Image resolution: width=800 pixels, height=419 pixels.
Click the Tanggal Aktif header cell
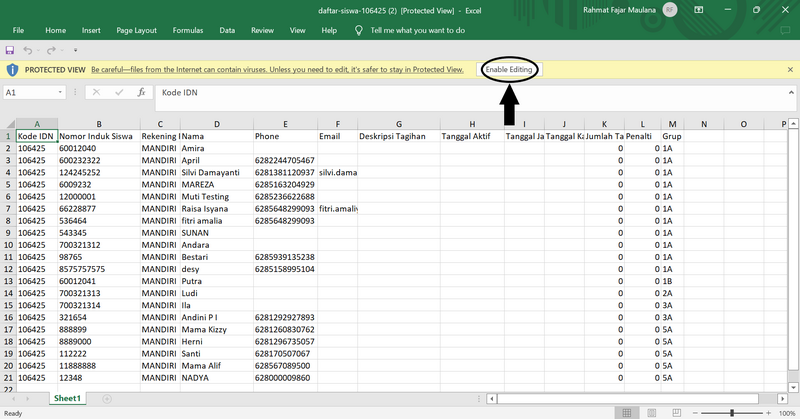pyautogui.click(x=472, y=136)
